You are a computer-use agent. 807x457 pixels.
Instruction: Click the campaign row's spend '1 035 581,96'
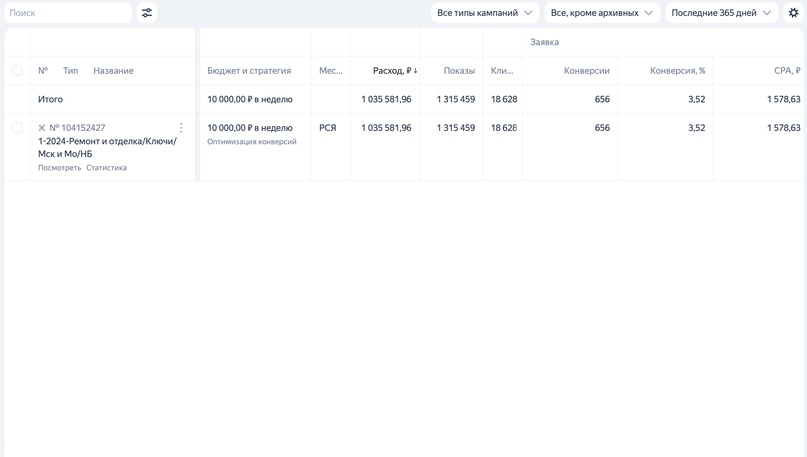tap(386, 128)
